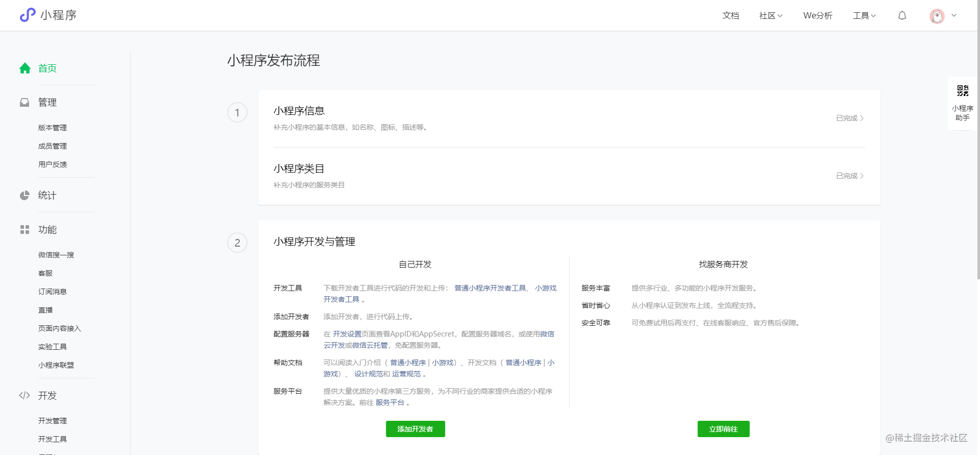Open We分析 in the top menu
Image resolution: width=980 pixels, height=455 pixels.
[x=818, y=16]
